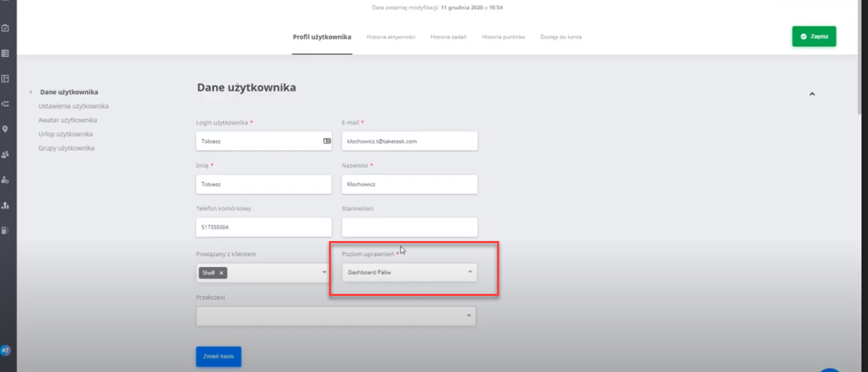
Task: Click the ID card icon in login field
Action: click(x=327, y=141)
